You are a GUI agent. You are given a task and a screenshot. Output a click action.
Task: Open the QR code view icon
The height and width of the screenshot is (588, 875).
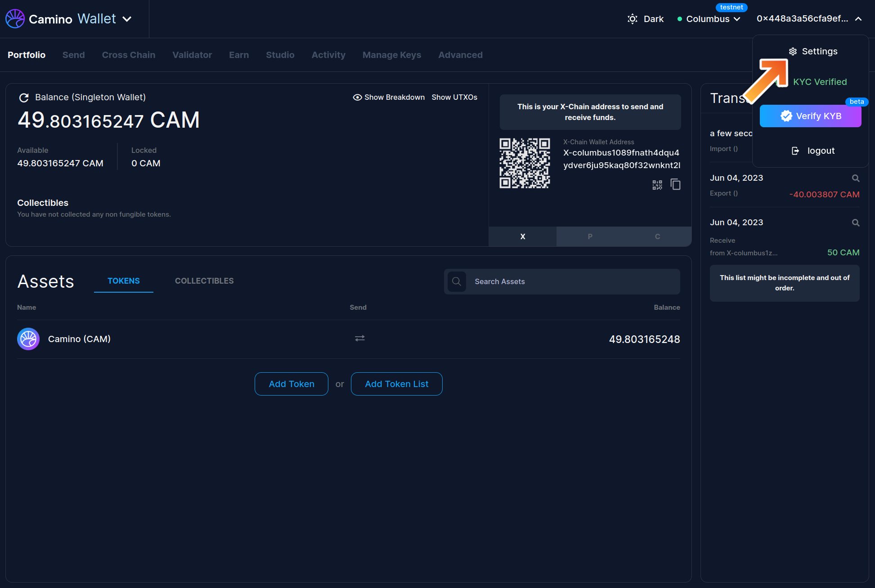point(657,185)
